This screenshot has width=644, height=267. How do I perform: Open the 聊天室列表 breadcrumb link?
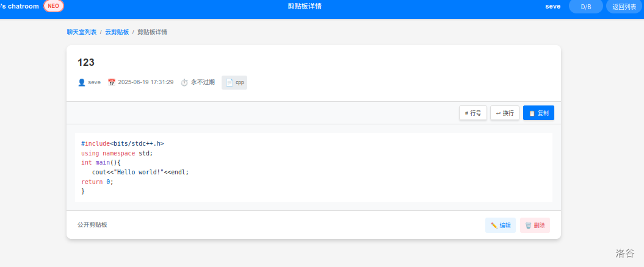point(82,32)
